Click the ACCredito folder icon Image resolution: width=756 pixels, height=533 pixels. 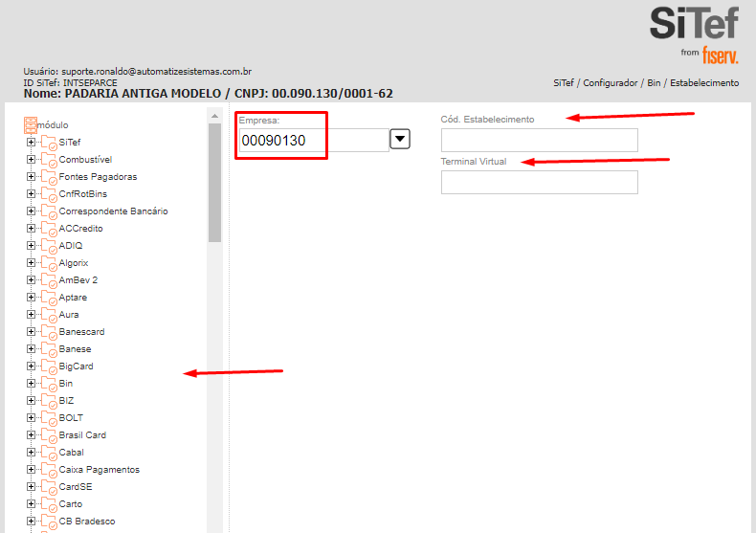pyautogui.click(x=49, y=229)
